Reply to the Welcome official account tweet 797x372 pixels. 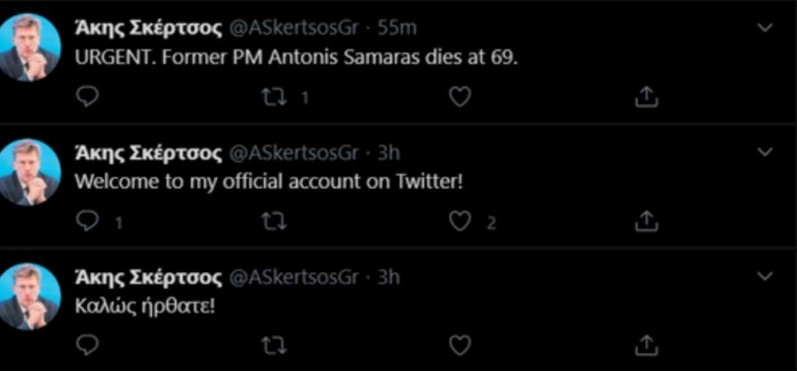pos(86,222)
